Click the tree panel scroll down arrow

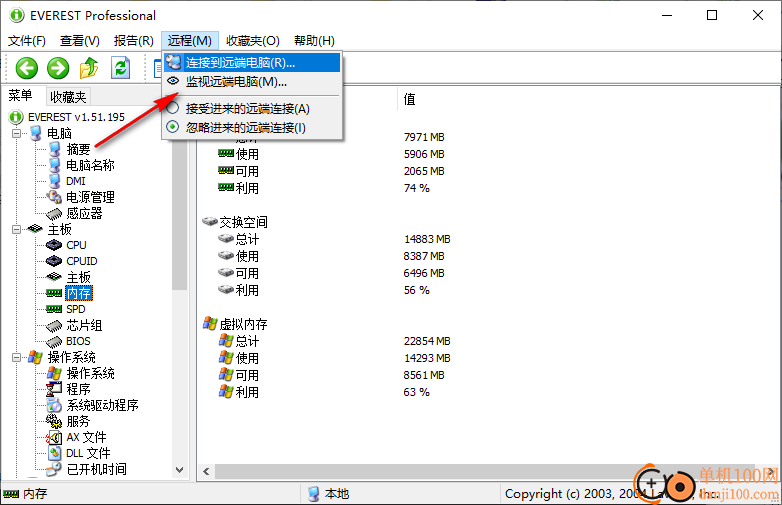[x=180, y=470]
